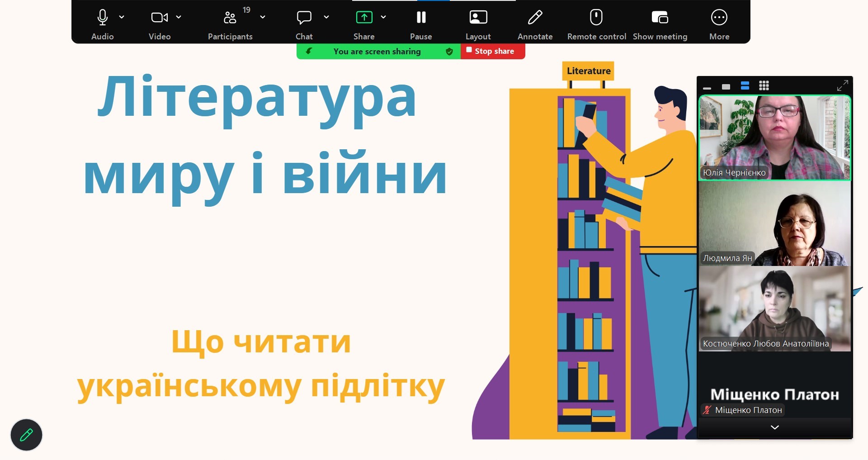868x460 pixels.
Task: Open Remote control options
Action: click(x=596, y=18)
